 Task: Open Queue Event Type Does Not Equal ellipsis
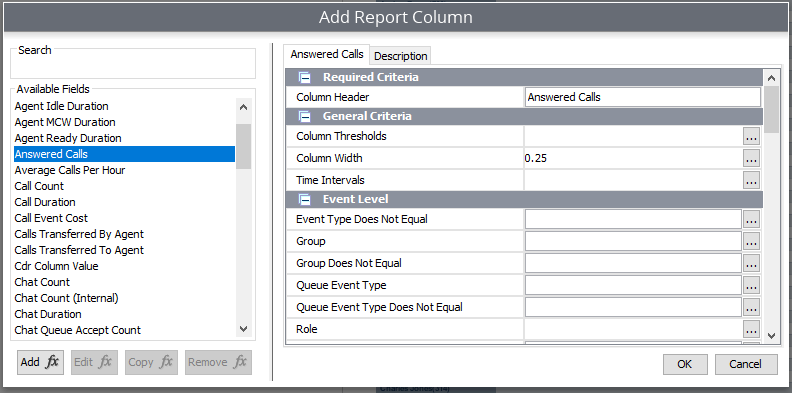click(x=752, y=307)
